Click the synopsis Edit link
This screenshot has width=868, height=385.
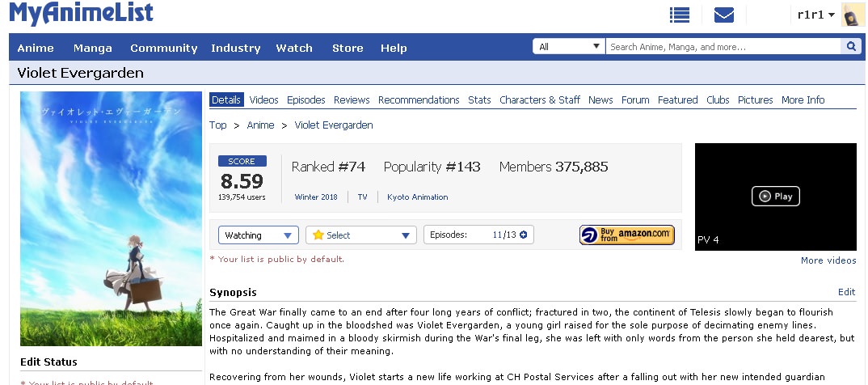[x=846, y=292]
